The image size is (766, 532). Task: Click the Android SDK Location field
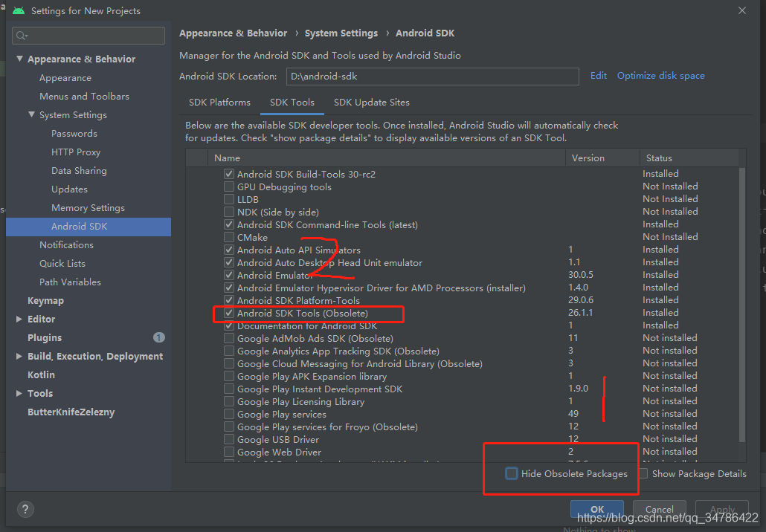click(433, 76)
